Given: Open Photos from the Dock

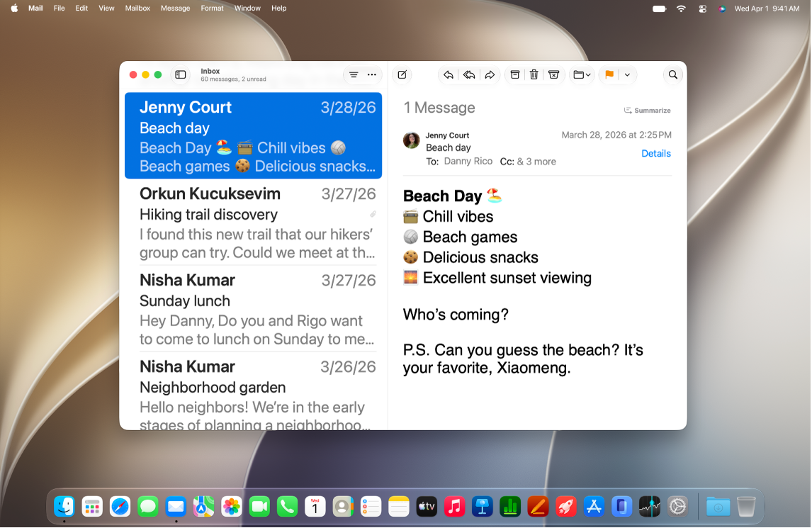Looking at the screenshot, I should [232, 506].
